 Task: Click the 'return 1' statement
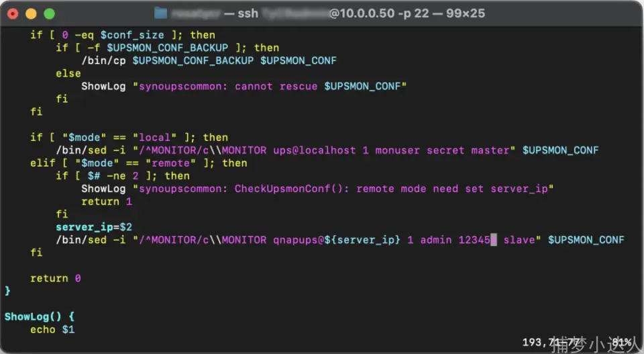pyautogui.click(x=107, y=202)
